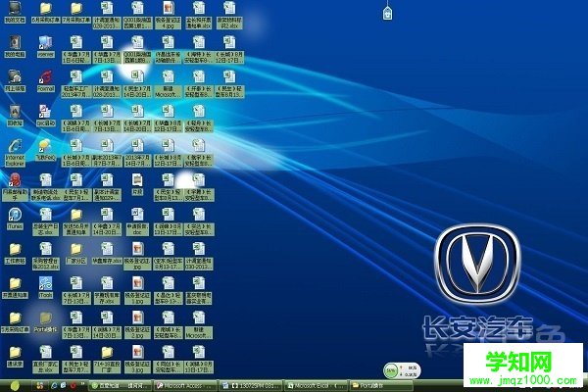Viewport: 588px width, 392px height.
Task: Launch the 飞秋FeiQ messenger shortcut
Action: pos(46,150)
